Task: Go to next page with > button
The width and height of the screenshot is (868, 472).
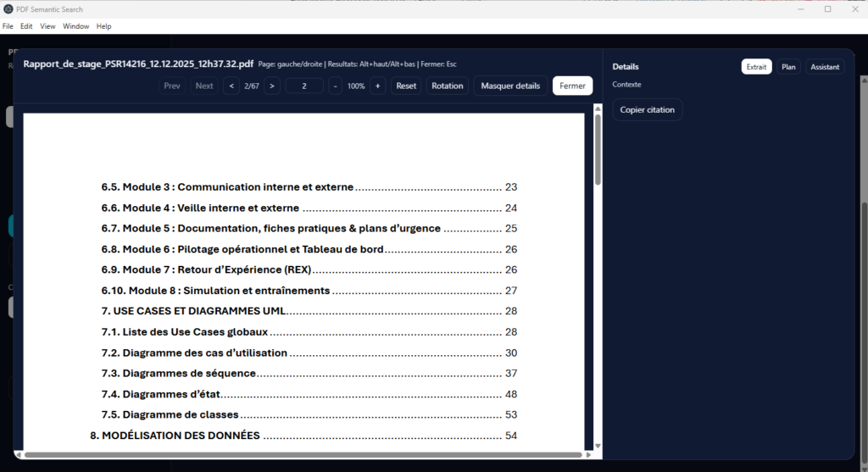Action: pos(271,86)
